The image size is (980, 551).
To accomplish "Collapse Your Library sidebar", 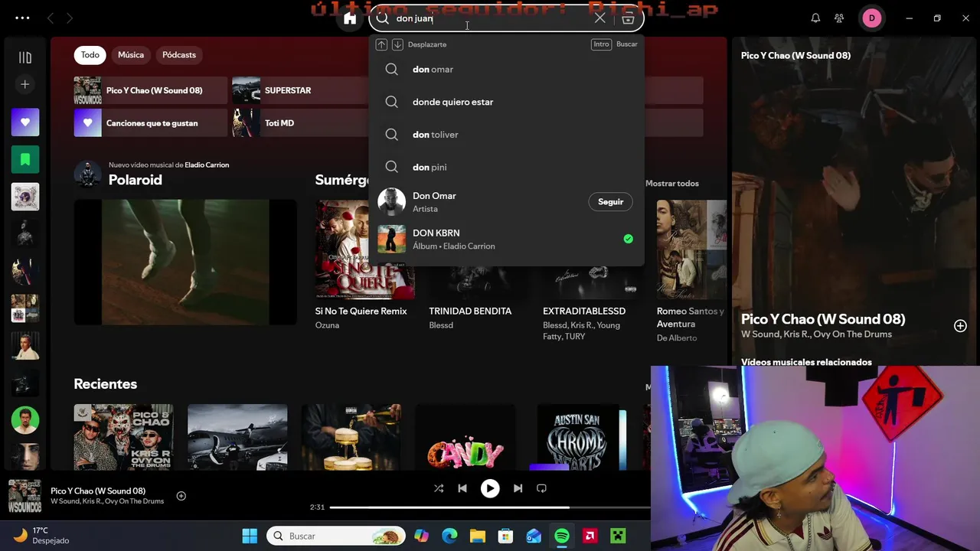I will (25, 57).
